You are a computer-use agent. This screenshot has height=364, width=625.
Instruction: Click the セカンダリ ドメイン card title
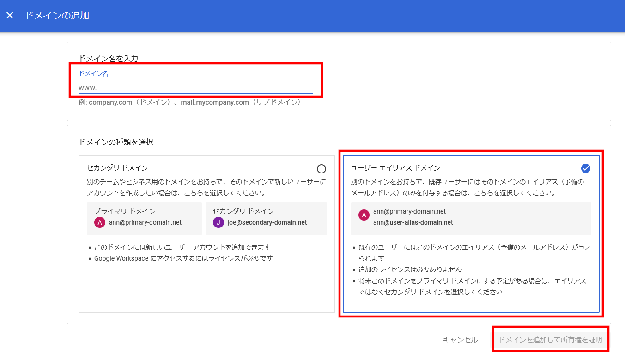coord(117,167)
